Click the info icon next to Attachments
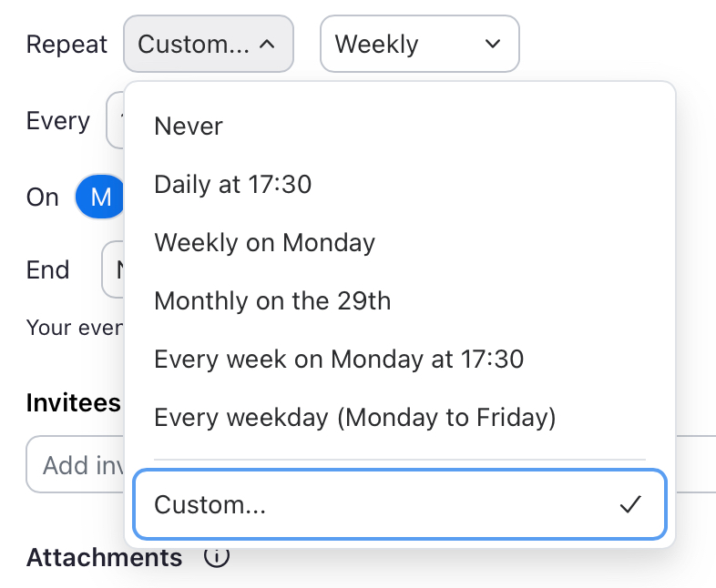 point(217,557)
